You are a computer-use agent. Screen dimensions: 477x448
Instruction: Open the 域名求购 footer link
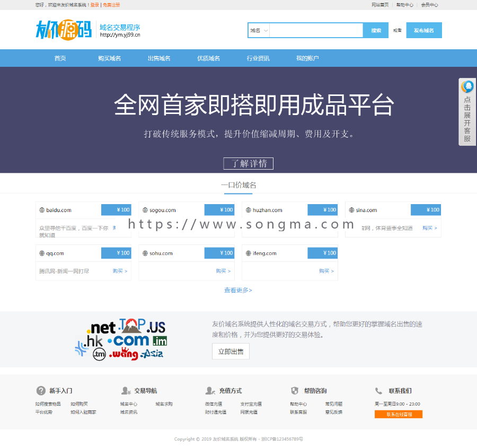tap(164, 404)
